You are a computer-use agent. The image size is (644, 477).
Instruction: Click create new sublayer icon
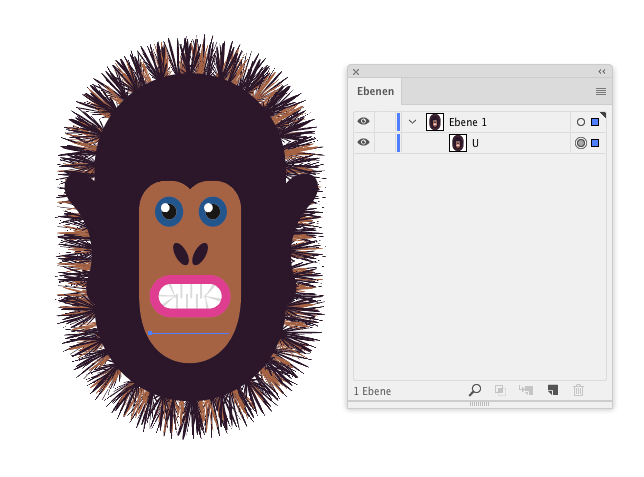point(526,390)
